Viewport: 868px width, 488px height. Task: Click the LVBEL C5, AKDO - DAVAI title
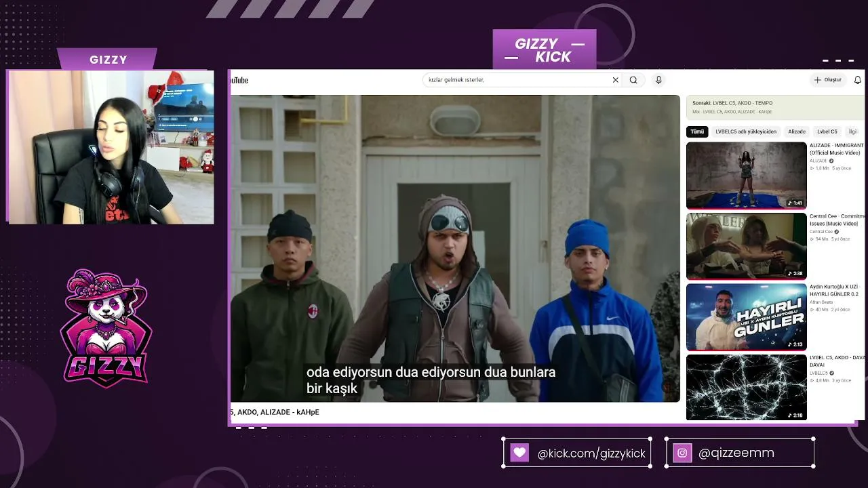point(837,361)
